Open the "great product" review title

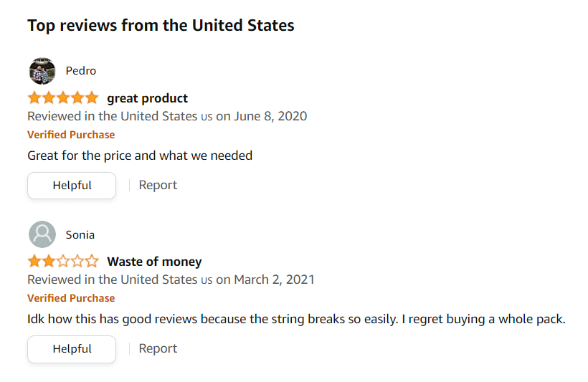147,98
